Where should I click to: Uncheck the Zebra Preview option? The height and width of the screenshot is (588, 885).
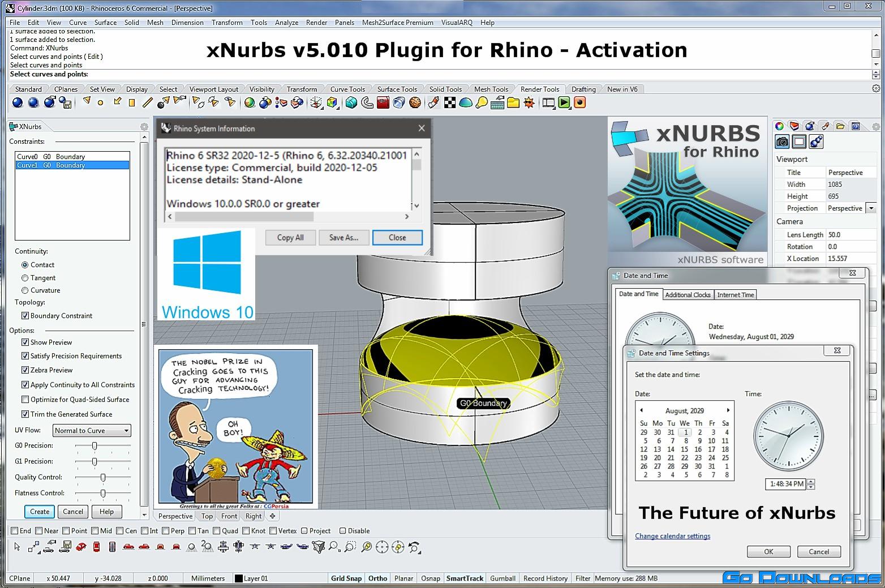click(x=25, y=370)
